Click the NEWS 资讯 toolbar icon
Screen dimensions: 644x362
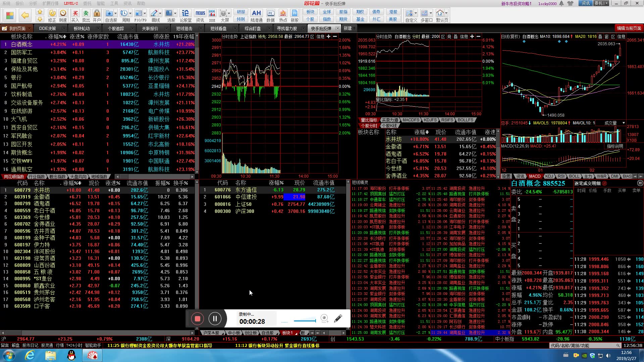click(x=200, y=13)
